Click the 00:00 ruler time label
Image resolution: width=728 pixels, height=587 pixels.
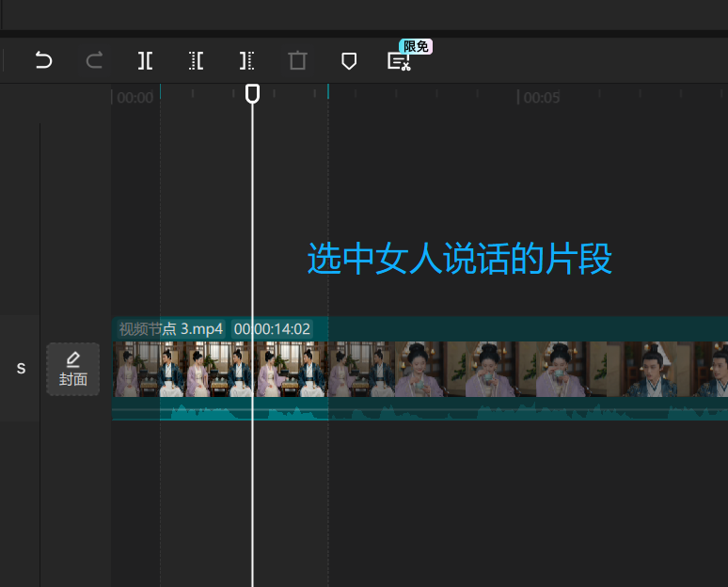click(135, 98)
